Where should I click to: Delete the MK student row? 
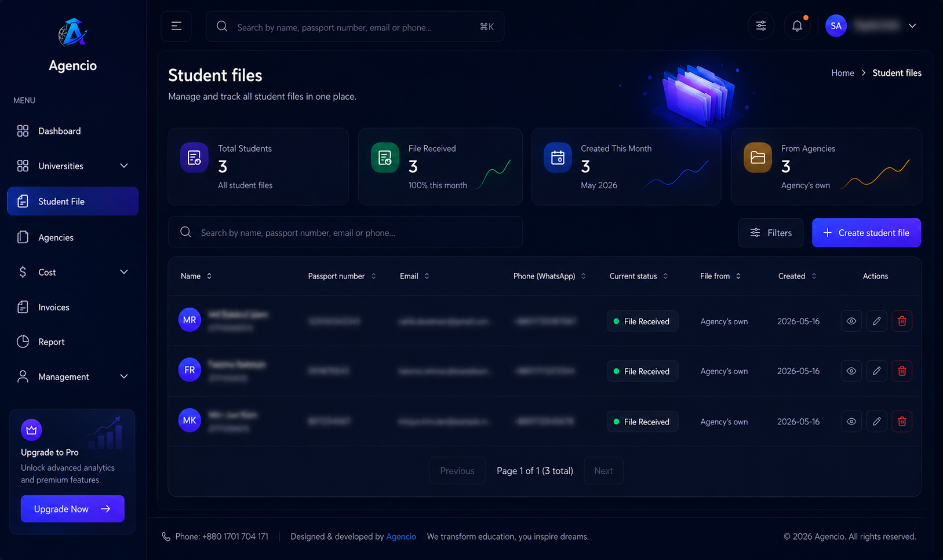[x=902, y=421]
